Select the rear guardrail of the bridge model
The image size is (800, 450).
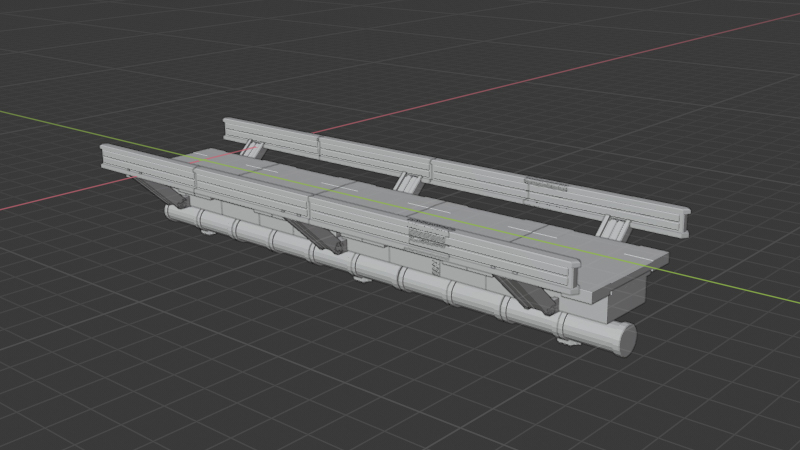tap(459, 176)
